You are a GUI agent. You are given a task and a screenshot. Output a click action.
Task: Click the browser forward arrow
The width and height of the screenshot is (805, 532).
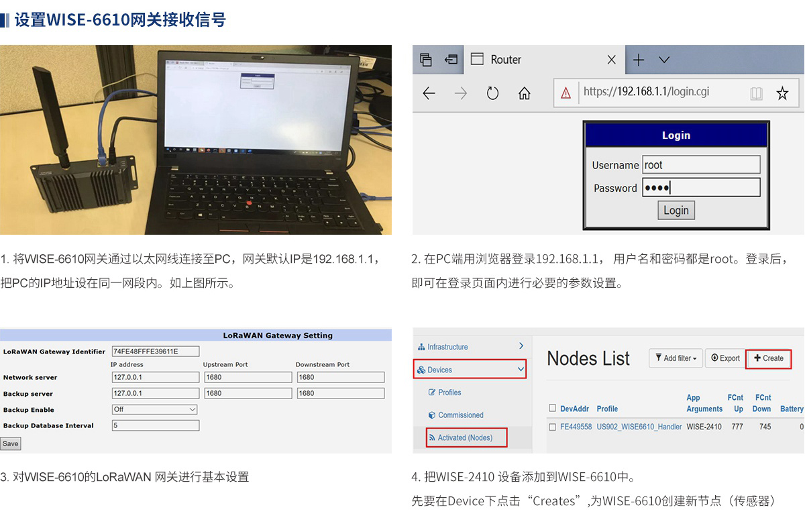pos(461,93)
